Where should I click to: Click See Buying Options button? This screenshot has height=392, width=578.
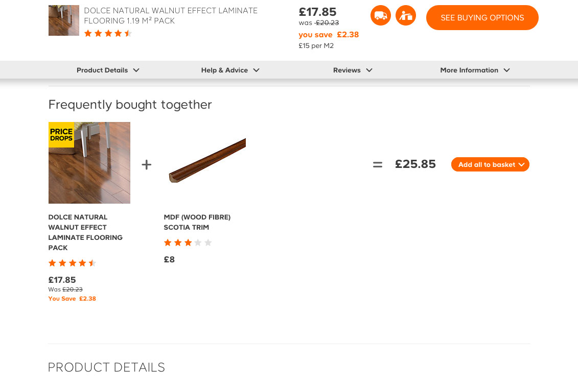click(x=482, y=18)
